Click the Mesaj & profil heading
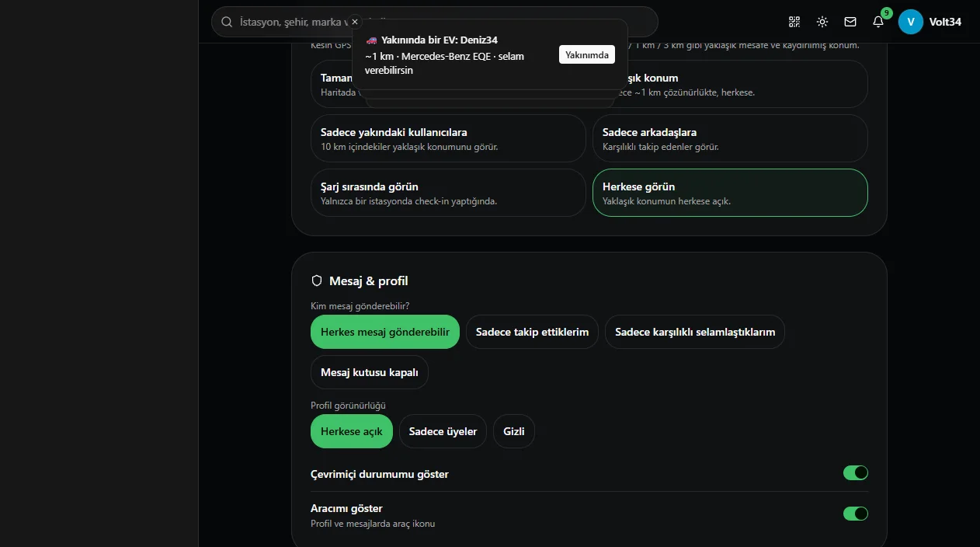This screenshot has width=980, height=547. 368,280
